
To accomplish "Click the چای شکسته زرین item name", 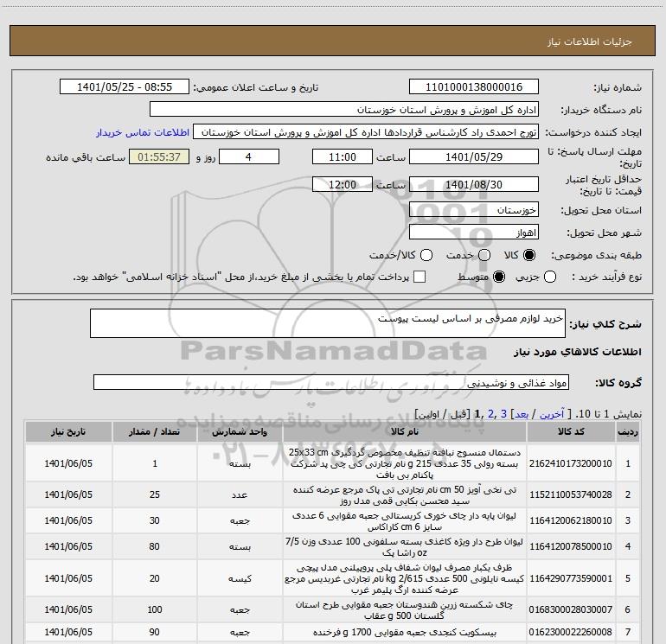I will [x=405, y=609].
